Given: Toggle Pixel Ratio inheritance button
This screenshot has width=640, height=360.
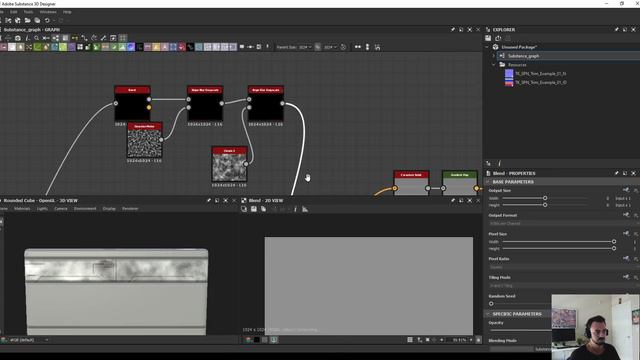Looking at the screenshot, I should pyautogui.click(x=626, y=258).
